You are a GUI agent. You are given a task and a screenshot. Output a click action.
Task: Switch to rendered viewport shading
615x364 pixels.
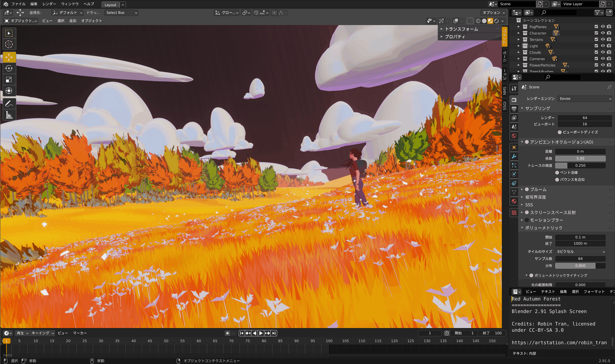(x=496, y=21)
